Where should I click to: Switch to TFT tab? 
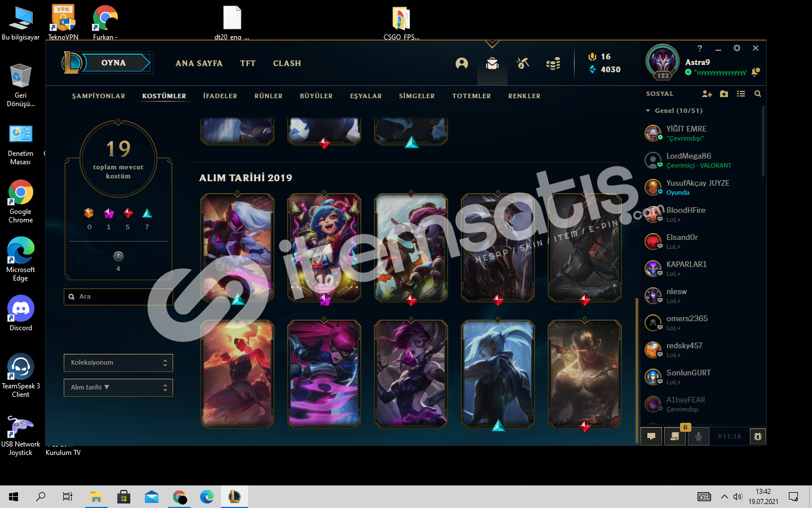248,63
